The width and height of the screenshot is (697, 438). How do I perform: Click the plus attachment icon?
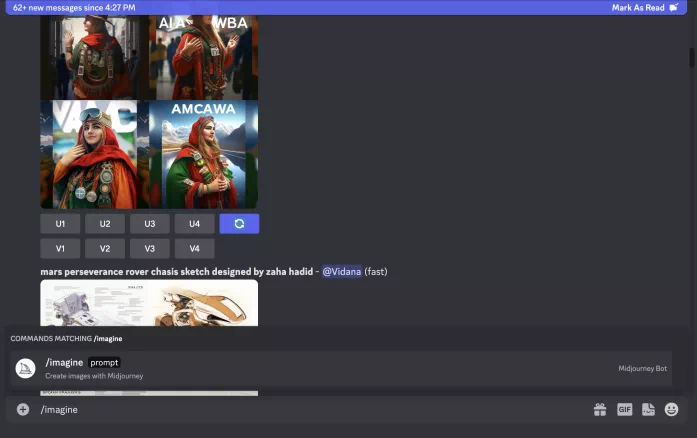(x=23, y=409)
